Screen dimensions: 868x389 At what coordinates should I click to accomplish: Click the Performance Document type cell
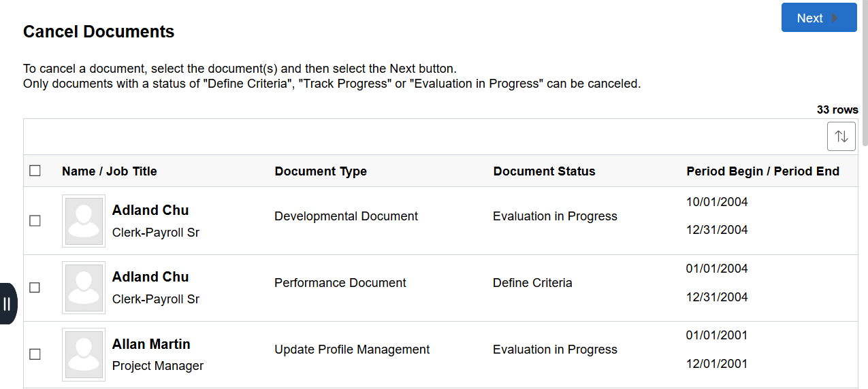(340, 283)
